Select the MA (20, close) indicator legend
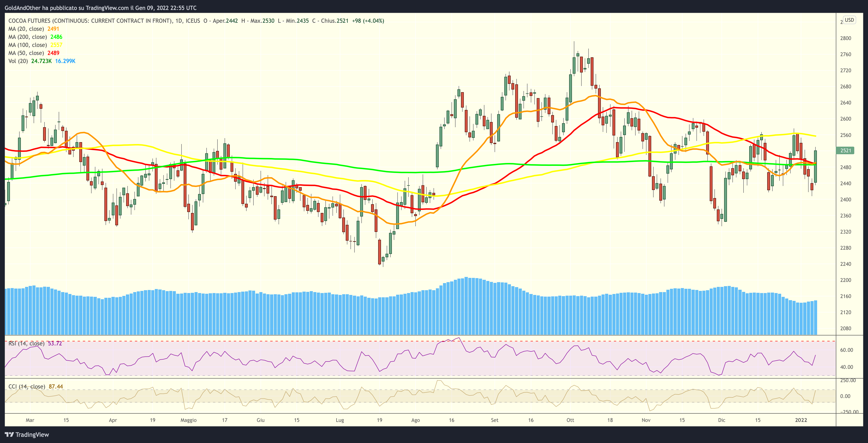The height and width of the screenshot is (443, 868). pyautogui.click(x=34, y=29)
